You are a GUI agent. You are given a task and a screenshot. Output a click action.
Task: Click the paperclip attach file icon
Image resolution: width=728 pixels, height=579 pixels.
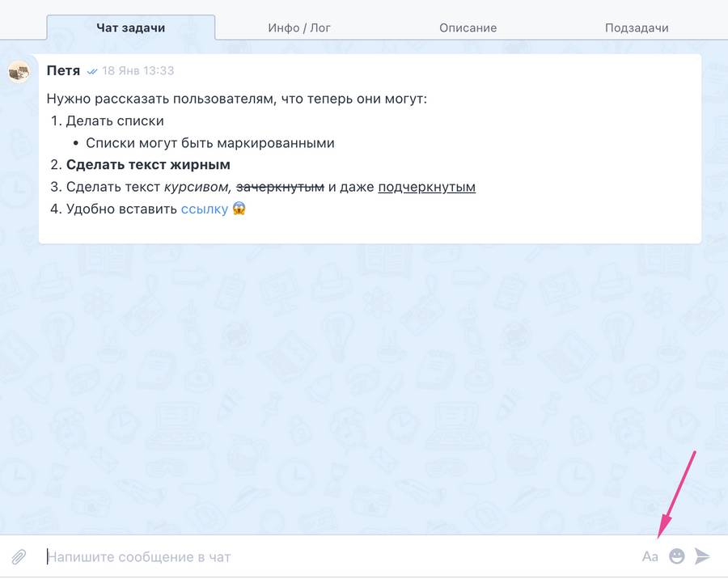[x=19, y=557]
